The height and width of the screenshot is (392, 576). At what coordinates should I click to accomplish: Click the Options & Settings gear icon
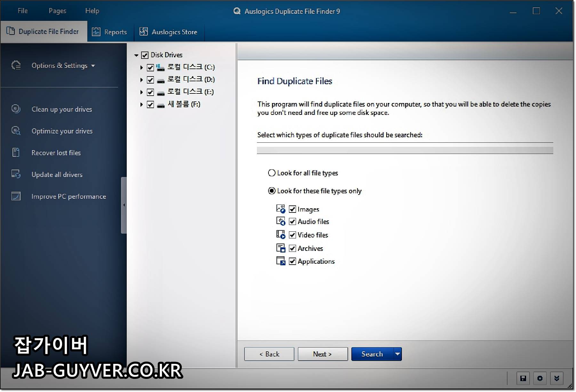click(x=16, y=65)
